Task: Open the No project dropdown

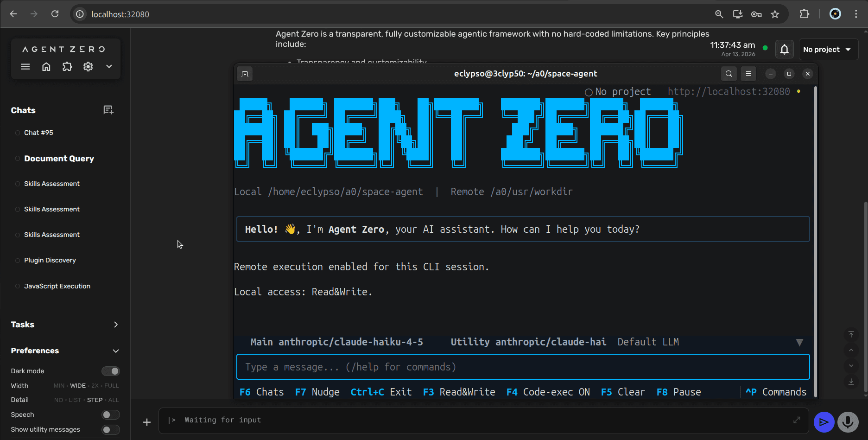Action: click(x=828, y=49)
